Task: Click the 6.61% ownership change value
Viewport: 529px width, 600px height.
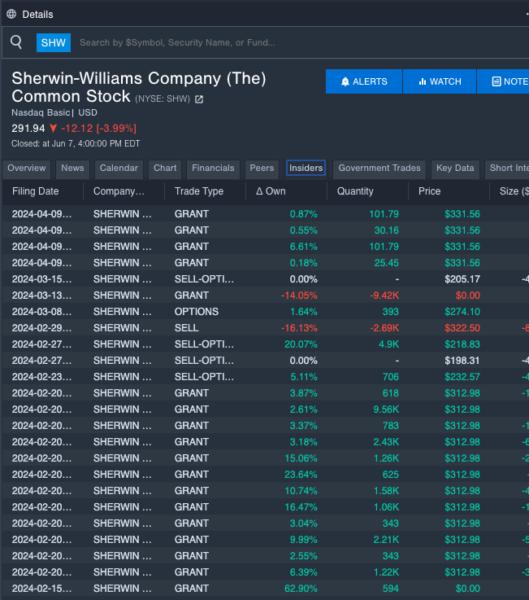Action: [303, 246]
